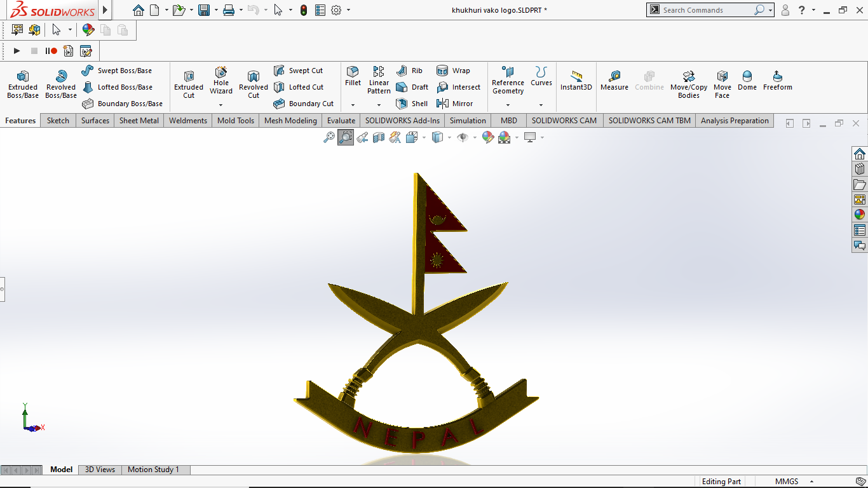Click the Record/Pause macro button
This screenshot has height=488, width=868.
tap(51, 51)
